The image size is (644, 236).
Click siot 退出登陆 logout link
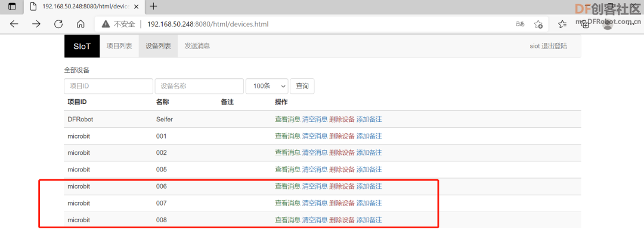[x=549, y=46]
